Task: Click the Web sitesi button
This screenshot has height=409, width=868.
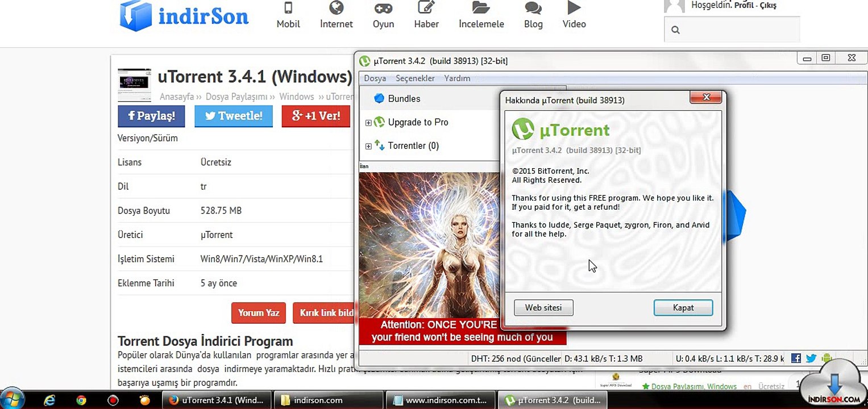Action: [x=543, y=308]
